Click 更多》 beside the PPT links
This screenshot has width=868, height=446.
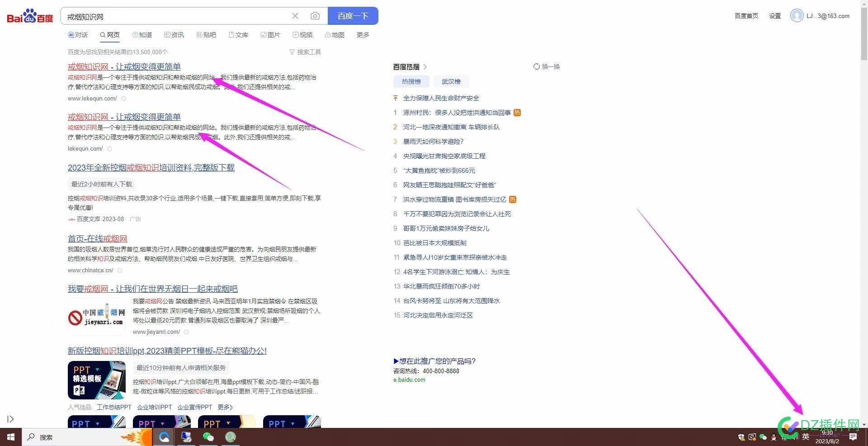(225, 407)
